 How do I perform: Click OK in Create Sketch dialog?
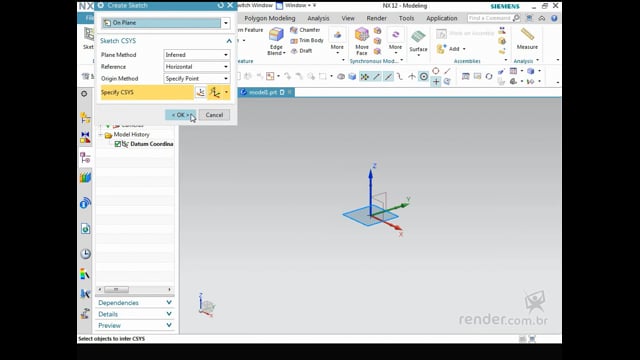[180, 115]
